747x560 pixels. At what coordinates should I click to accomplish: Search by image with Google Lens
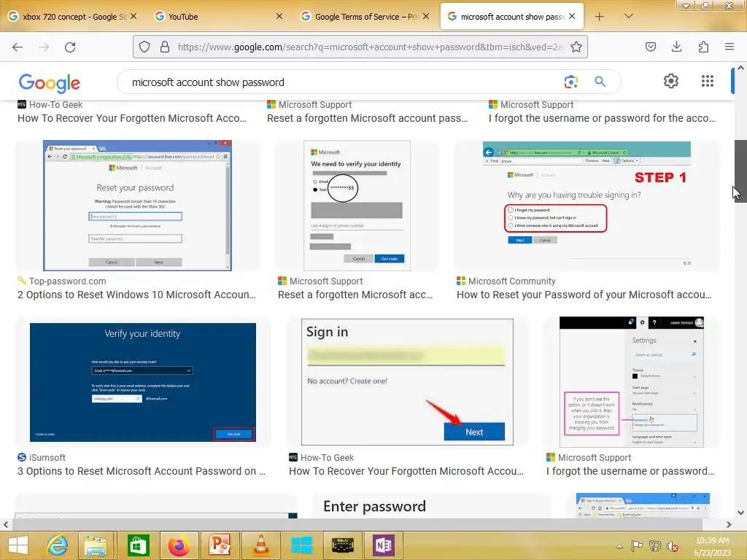coord(570,82)
